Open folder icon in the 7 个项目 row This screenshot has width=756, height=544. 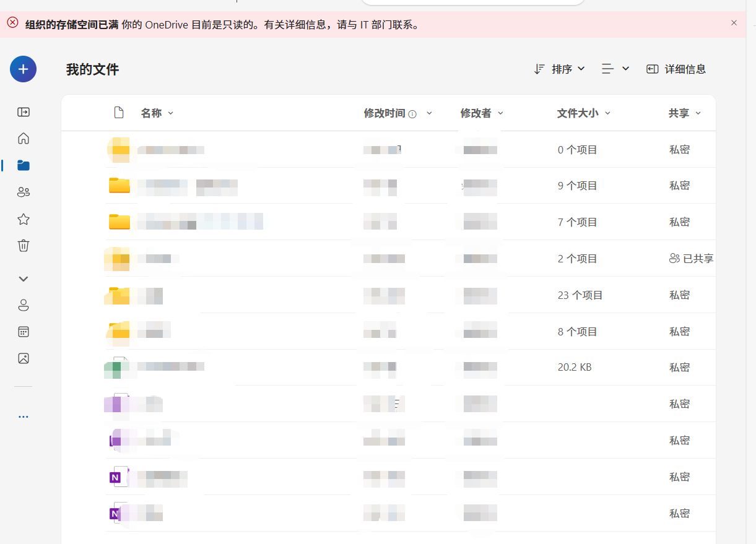pos(119,222)
